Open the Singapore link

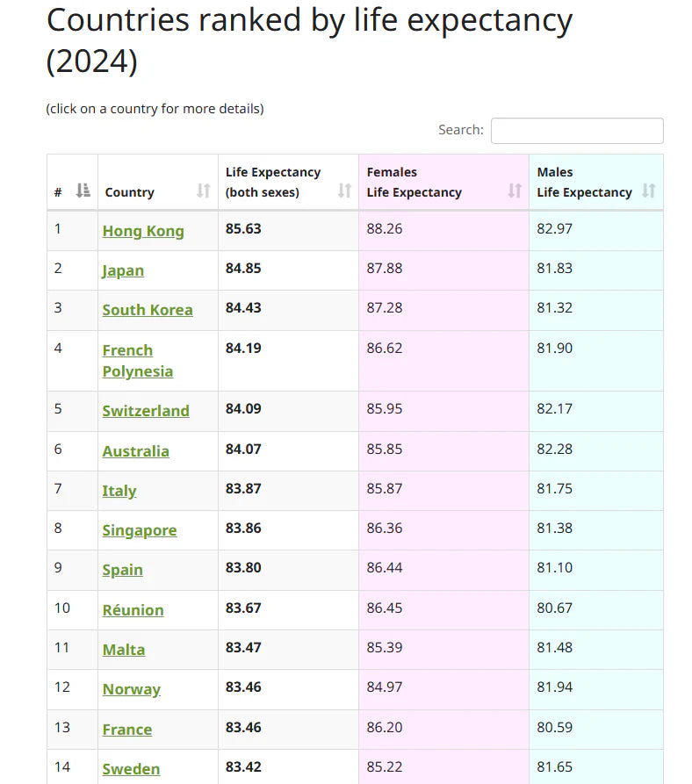click(140, 530)
